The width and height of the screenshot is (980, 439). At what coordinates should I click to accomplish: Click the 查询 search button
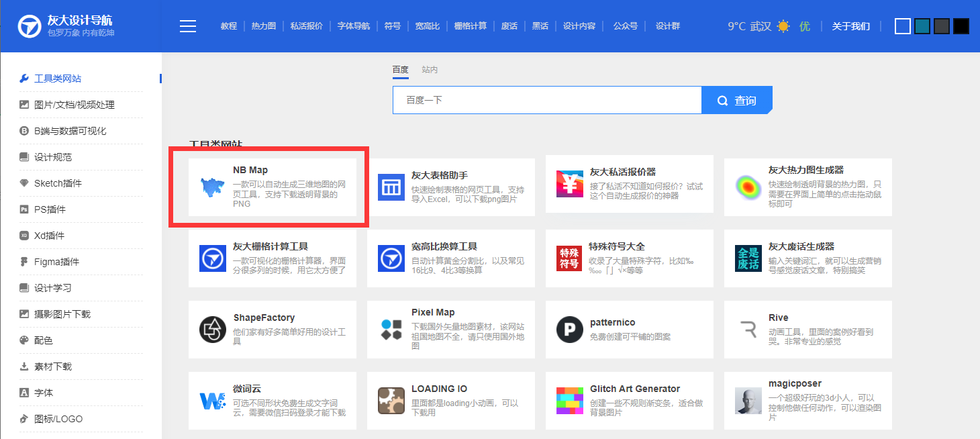point(737,100)
